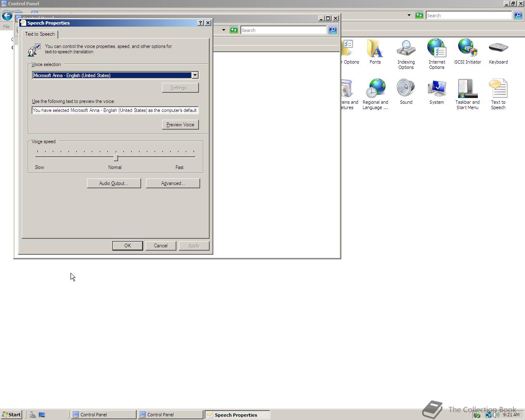
Task: Click the voice Settings button
Action: [x=180, y=88]
